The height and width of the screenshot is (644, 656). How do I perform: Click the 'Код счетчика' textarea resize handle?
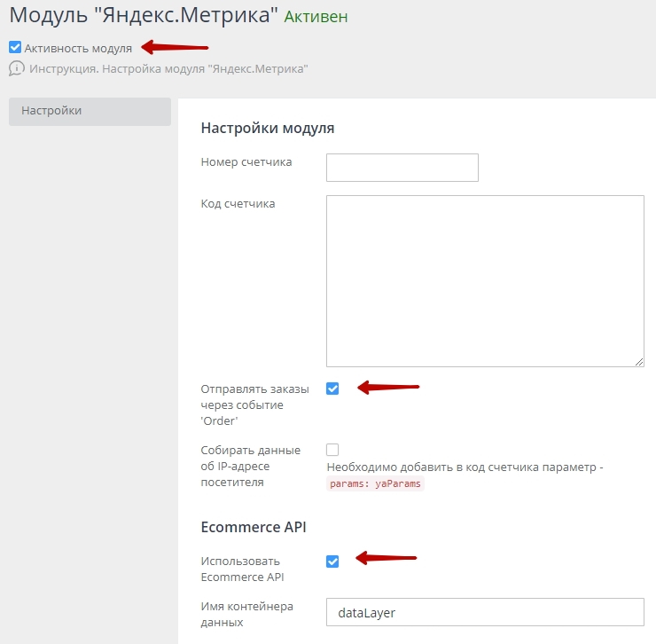(x=639, y=362)
